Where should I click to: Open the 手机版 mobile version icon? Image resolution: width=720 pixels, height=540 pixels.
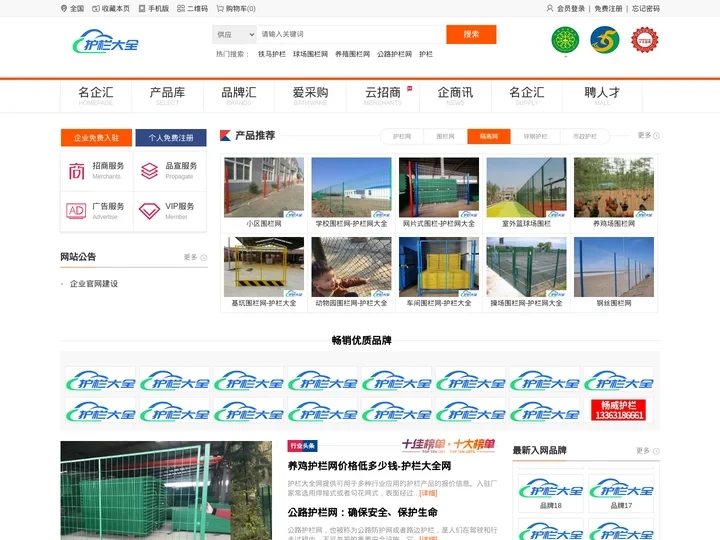click(x=142, y=8)
